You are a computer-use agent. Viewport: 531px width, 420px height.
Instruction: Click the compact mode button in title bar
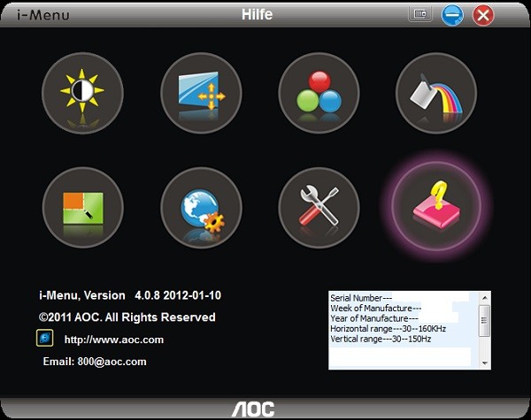pos(420,14)
